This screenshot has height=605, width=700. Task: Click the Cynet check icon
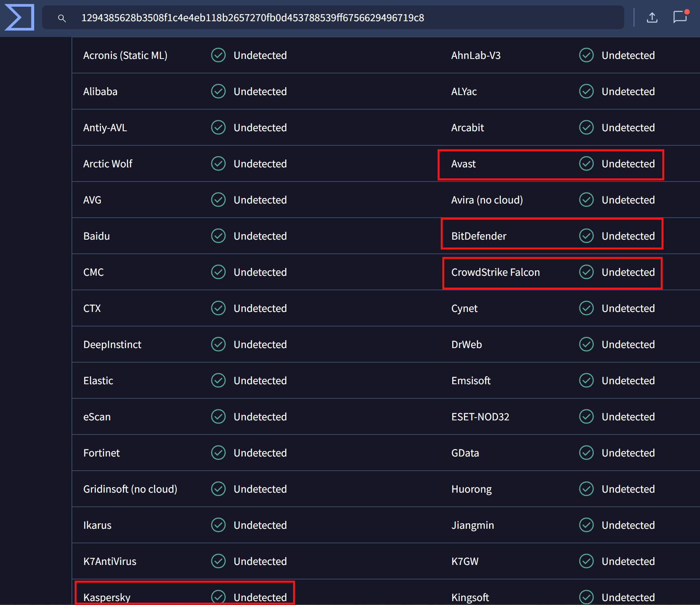pos(586,308)
